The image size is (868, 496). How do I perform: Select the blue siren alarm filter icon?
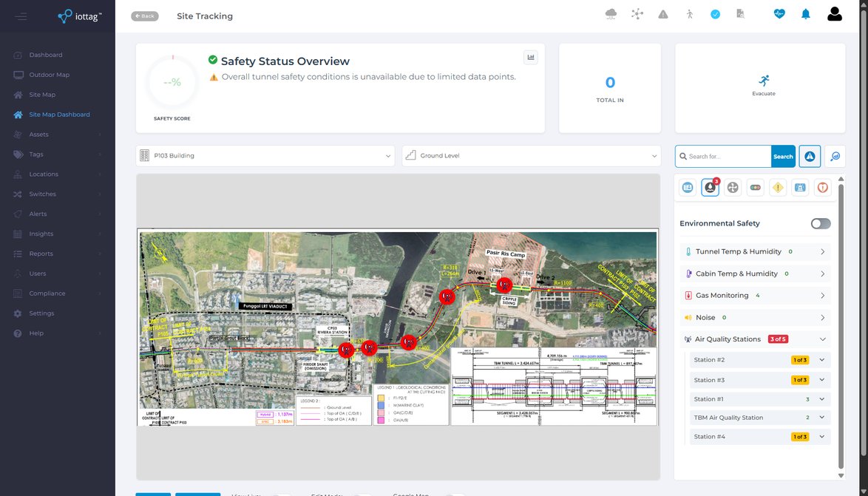[x=800, y=188]
